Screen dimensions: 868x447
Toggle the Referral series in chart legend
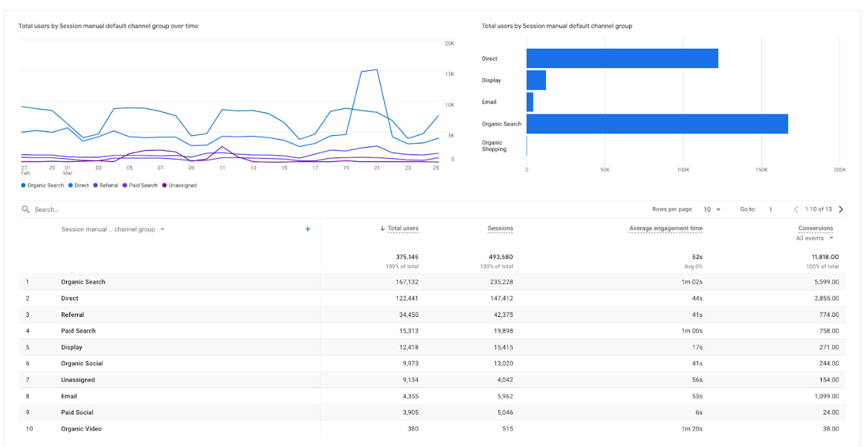pos(105,186)
